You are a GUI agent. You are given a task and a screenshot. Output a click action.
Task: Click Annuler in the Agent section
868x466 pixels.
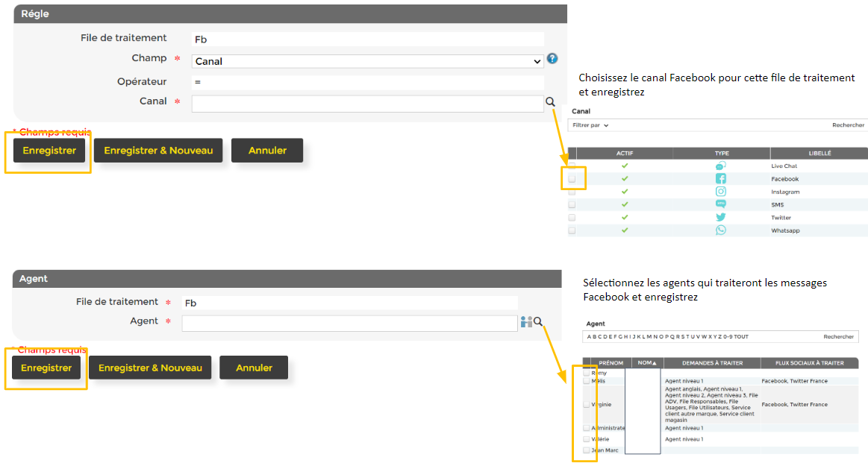coord(254,368)
